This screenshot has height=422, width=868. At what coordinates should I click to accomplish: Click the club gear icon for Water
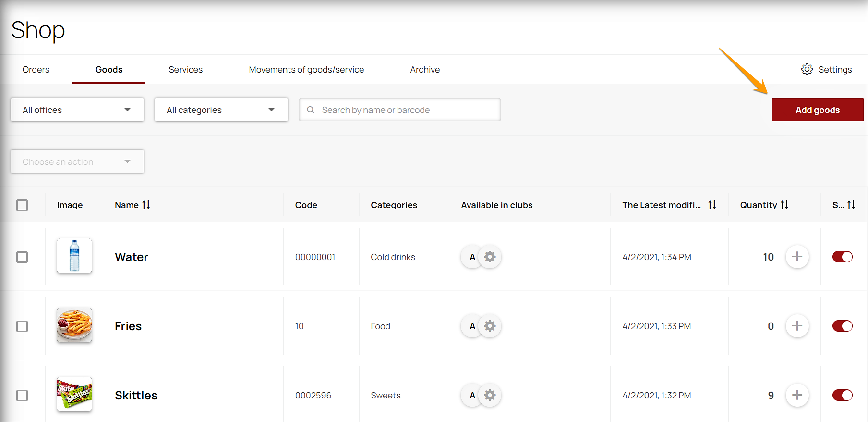(x=490, y=257)
